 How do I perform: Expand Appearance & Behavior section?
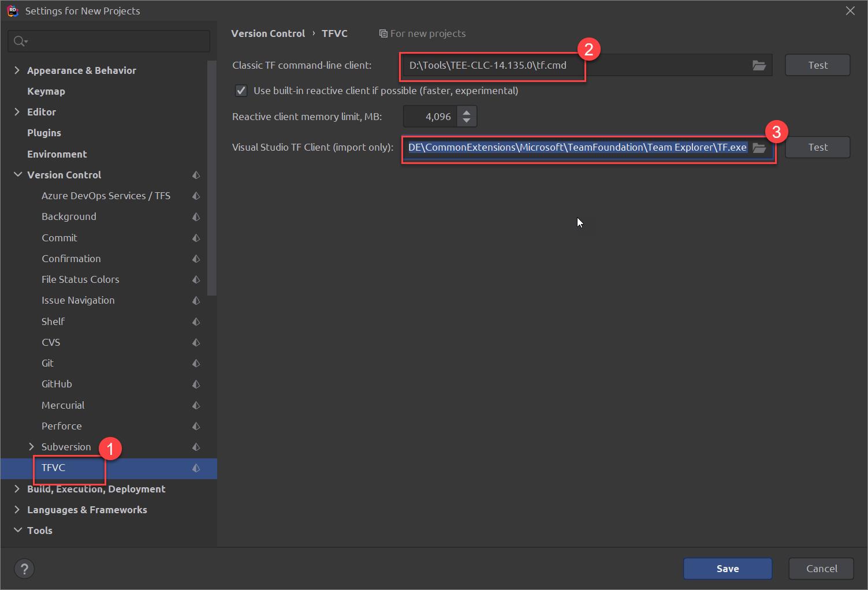[x=17, y=70]
